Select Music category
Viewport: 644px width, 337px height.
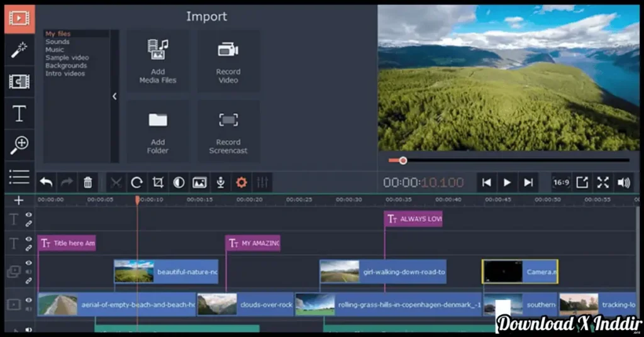[x=55, y=50]
